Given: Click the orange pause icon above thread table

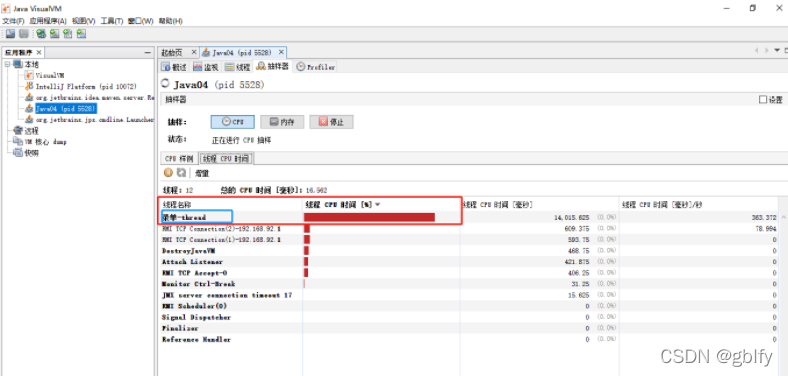Looking at the screenshot, I should click(x=168, y=172).
